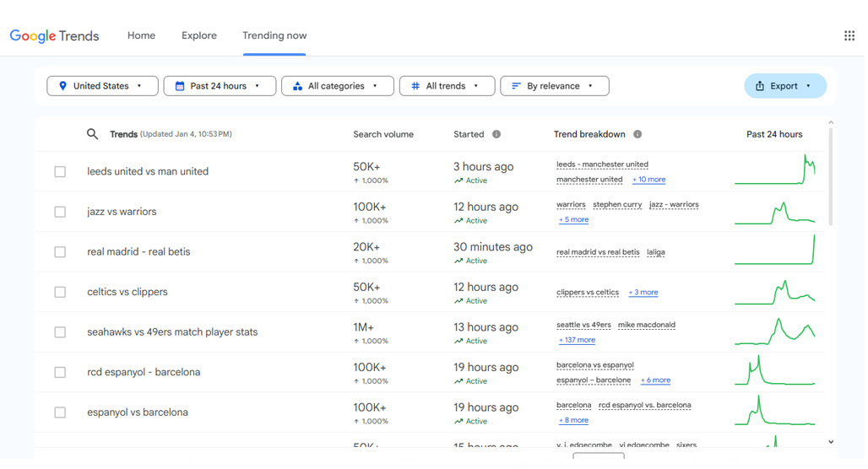
Task: Check the jazz vs warriors row checkbox
Action: click(x=60, y=212)
